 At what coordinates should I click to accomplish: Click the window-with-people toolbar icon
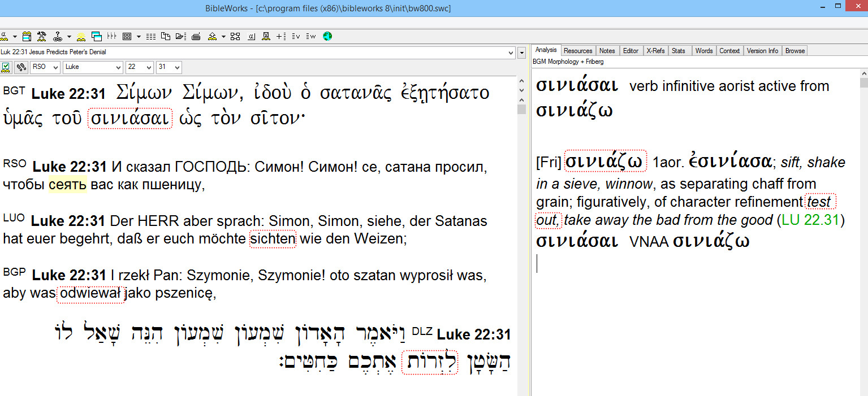(x=27, y=36)
